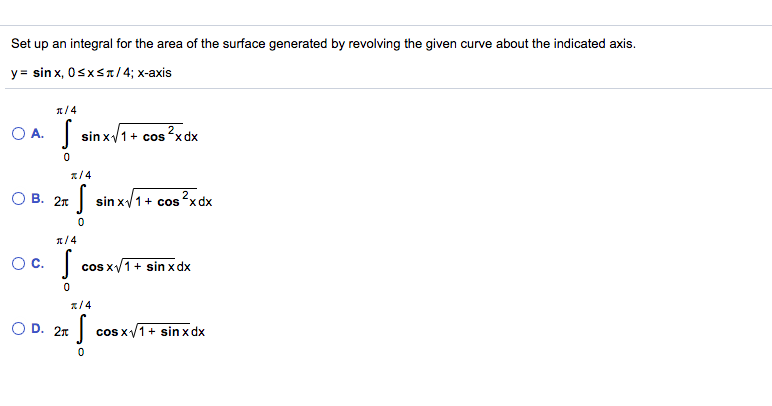Click the "A." answer label
This screenshot has width=772, height=406.
click(38, 136)
